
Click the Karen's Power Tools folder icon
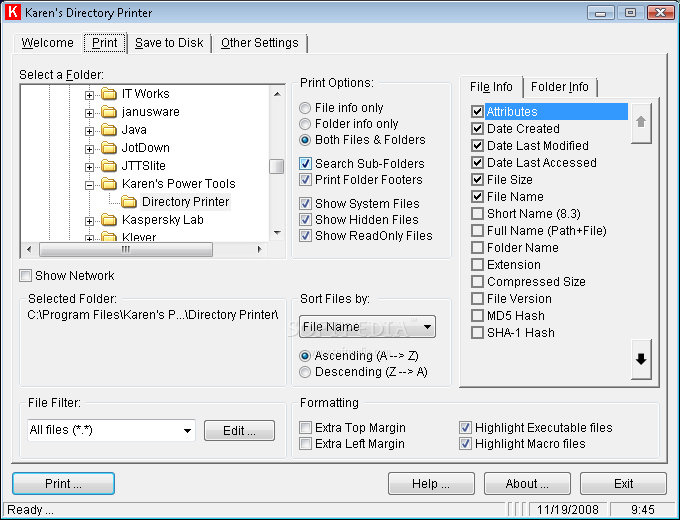click(x=109, y=184)
